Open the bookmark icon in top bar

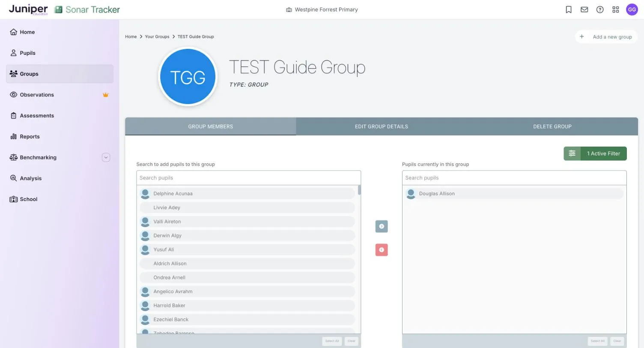coord(569,9)
